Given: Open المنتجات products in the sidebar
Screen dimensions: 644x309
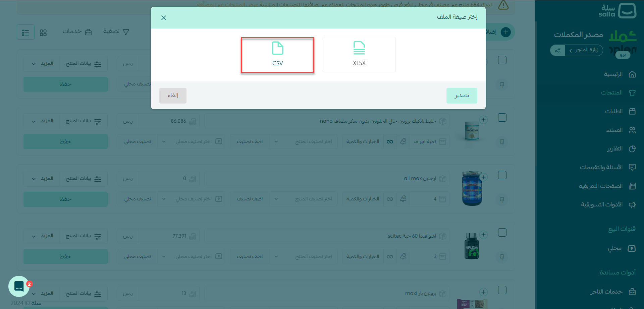Looking at the screenshot, I should point(619,93).
